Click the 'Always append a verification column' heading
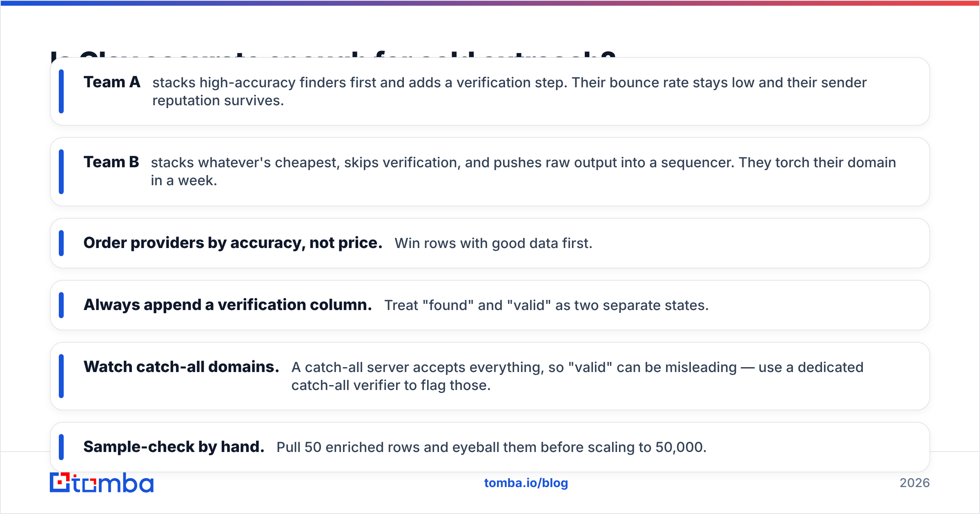 pyautogui.click(x=227, y=305)
